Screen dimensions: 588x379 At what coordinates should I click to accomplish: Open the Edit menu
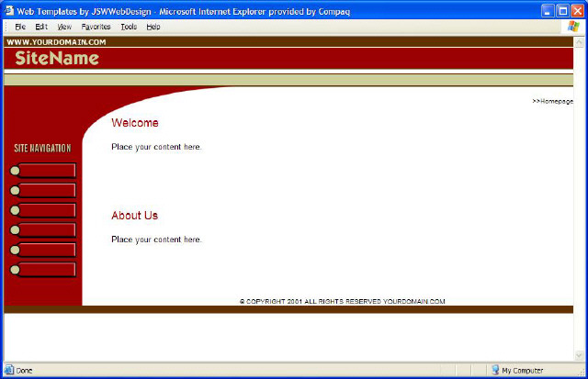pos(41,27)
